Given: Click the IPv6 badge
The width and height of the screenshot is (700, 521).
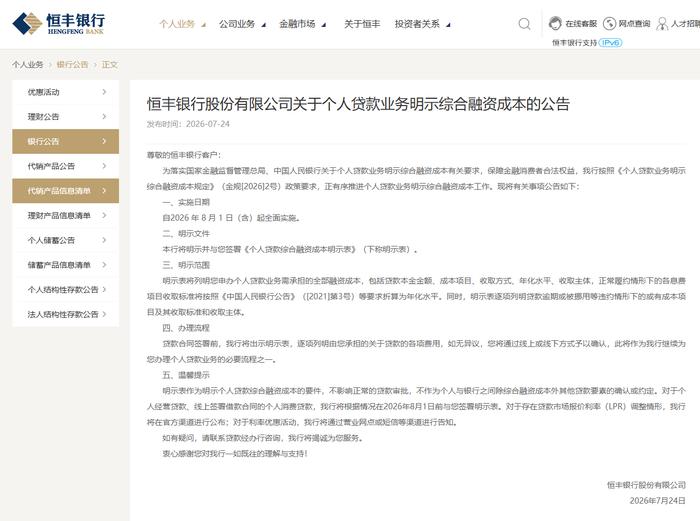Looking at the screenshot, I should pyautogui.click(x=610, y=42).
